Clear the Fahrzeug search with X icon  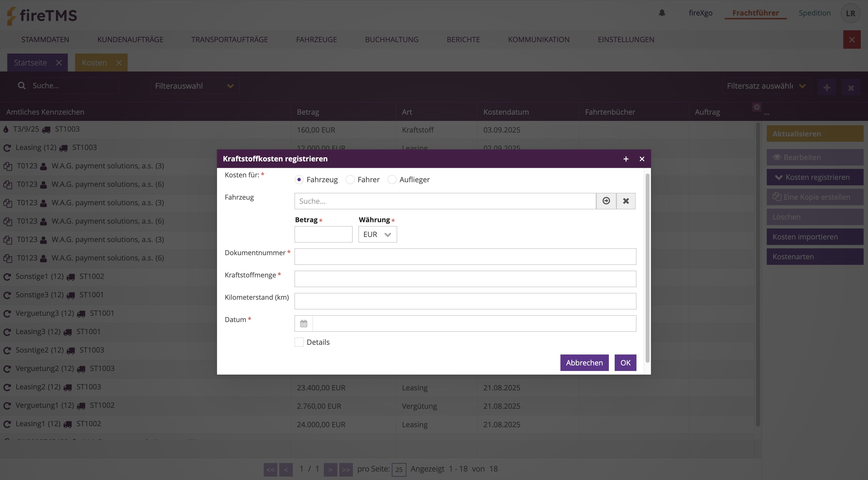626,201
